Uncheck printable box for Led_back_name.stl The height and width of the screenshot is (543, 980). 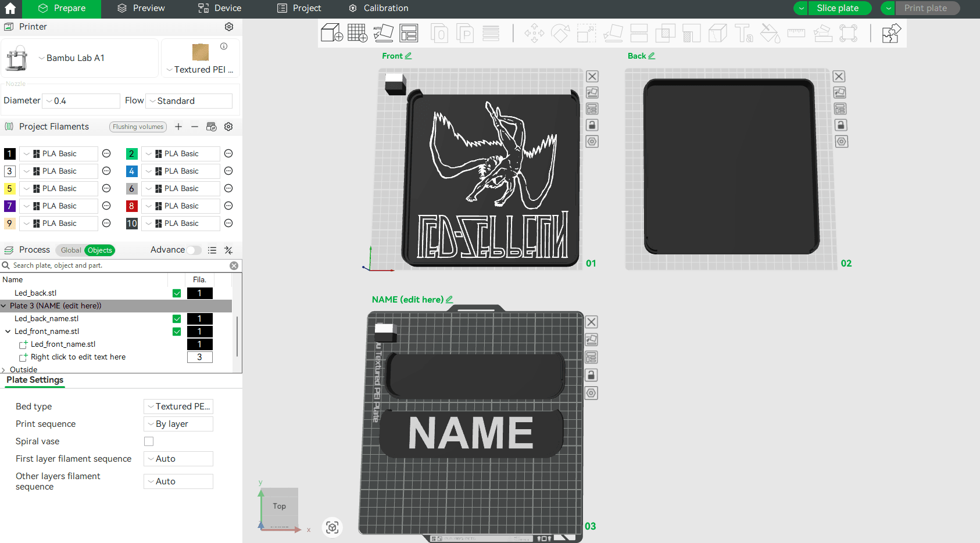[x=177, y=319]
